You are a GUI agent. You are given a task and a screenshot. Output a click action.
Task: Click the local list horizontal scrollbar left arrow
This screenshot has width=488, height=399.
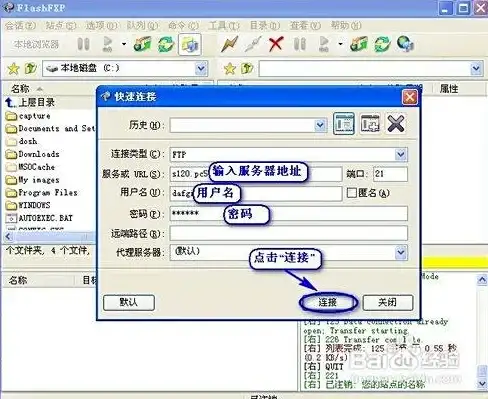click(x=8, y=237)
